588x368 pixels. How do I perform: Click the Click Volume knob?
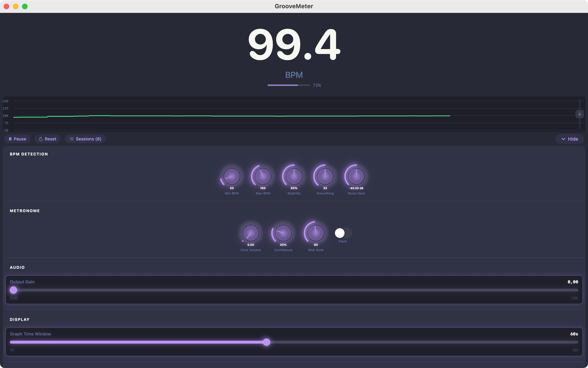(x=251, y=233)
